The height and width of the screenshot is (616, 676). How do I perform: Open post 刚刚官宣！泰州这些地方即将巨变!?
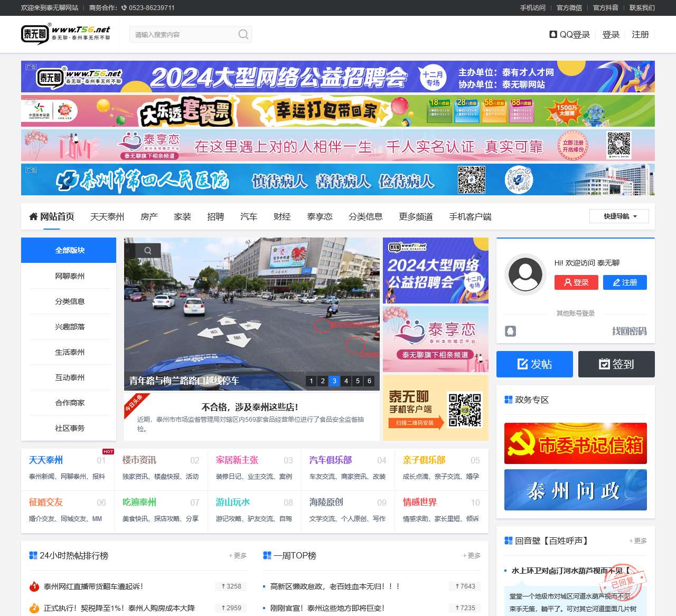(327, 608)
